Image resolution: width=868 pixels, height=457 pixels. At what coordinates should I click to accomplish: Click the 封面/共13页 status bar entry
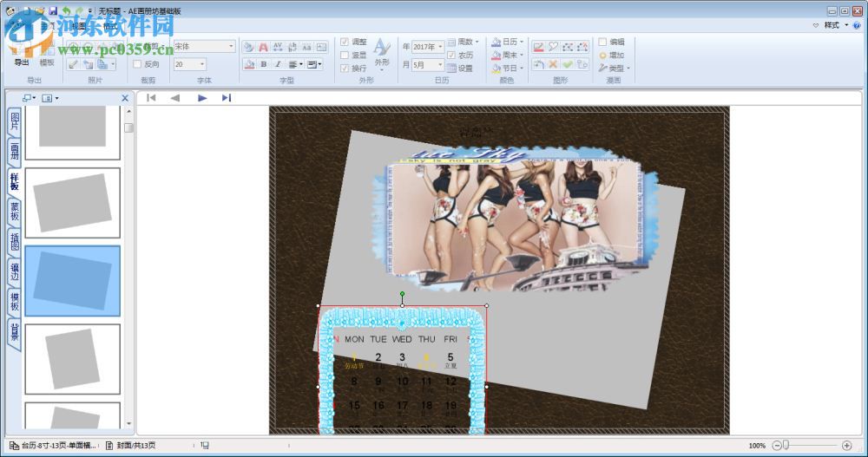131,446
